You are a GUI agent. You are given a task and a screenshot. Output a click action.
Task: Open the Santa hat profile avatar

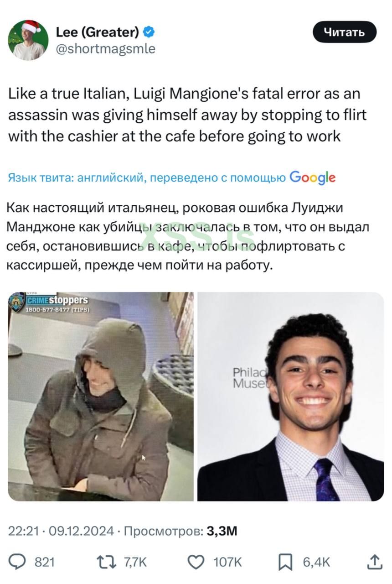(28, 40)
